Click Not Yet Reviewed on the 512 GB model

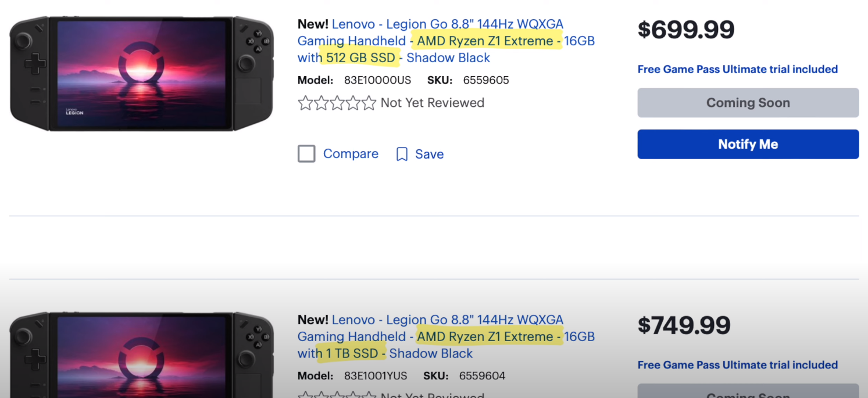pyautogui.click(x=432, y=103)
